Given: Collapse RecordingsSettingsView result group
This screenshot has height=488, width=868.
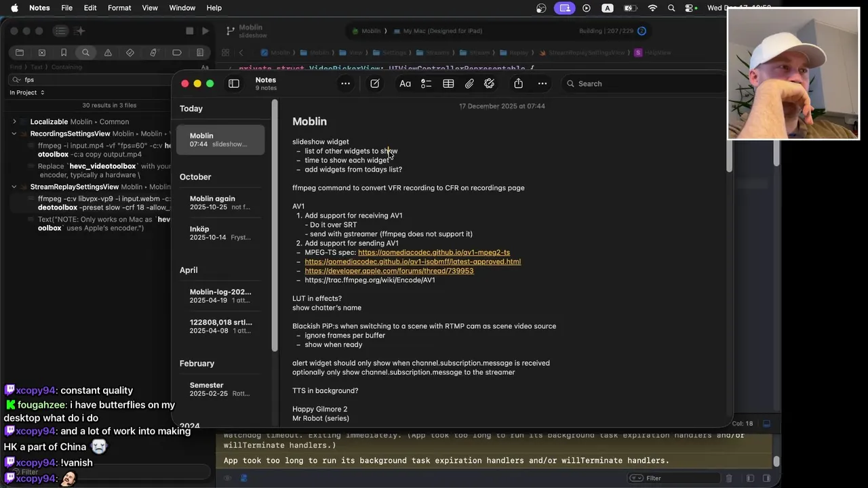Looking at the screenshot, I should (14, 134).
